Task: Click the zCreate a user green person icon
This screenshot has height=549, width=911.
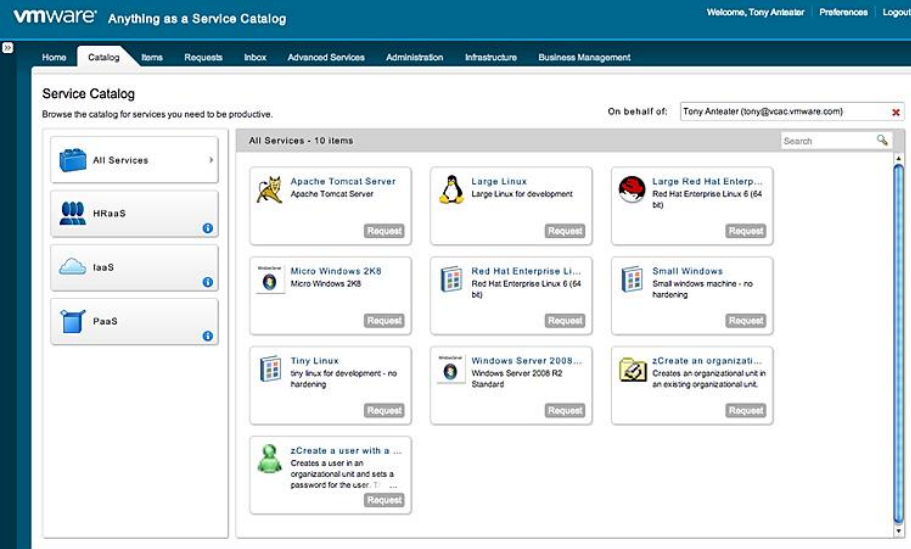Action: [269, 458]
